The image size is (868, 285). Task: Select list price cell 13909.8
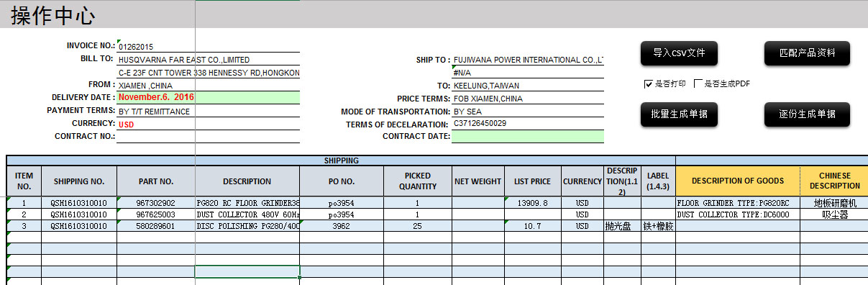pyautogui.click(x=533, y=203)
